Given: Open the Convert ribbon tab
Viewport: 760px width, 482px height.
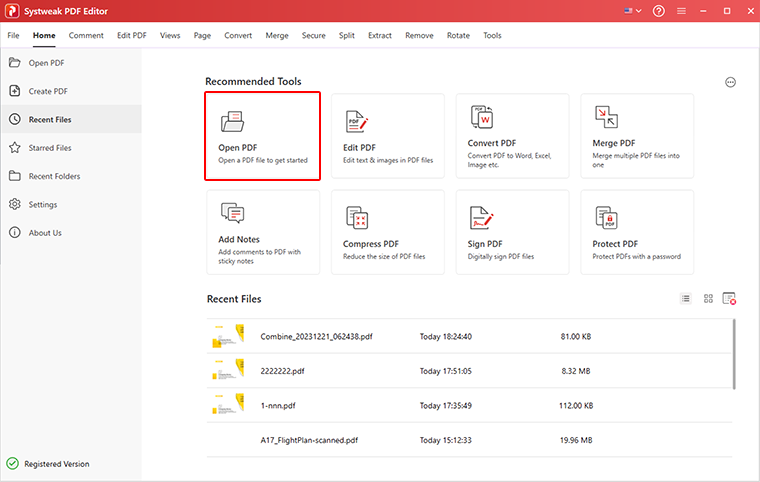Looking at the screenshot, I should [x=238, y=35].
